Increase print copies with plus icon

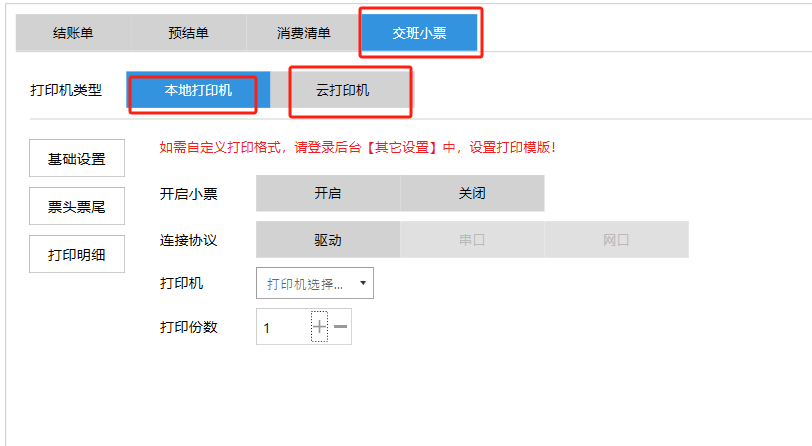click(319, 327)
